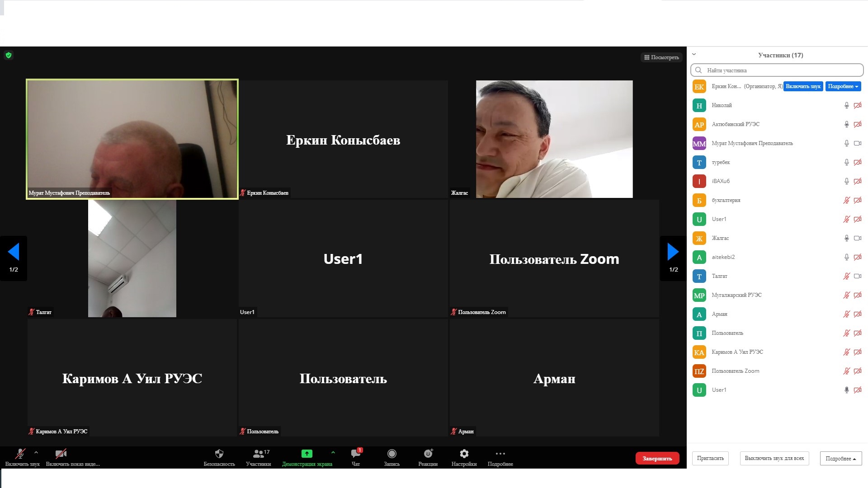Open the Реакции emoji menu
This screenshot has width=868, height=488.
click(x=428, y=457)
